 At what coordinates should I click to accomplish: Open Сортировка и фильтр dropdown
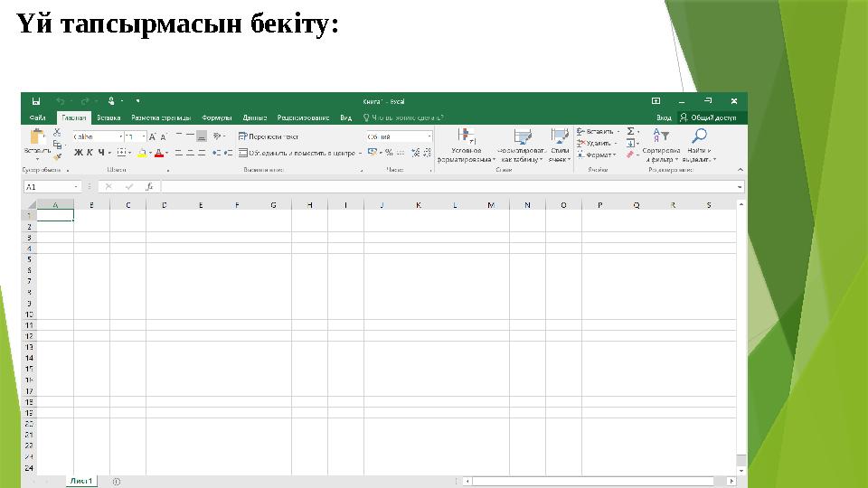pyautogui.click(x=661, y=145)
